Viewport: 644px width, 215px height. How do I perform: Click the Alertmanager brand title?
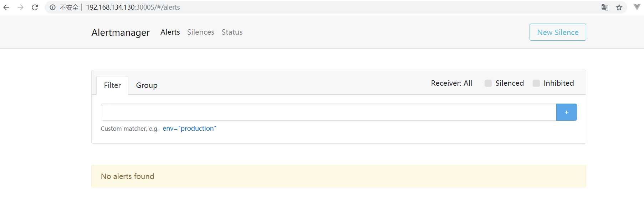tap(121, 32)
